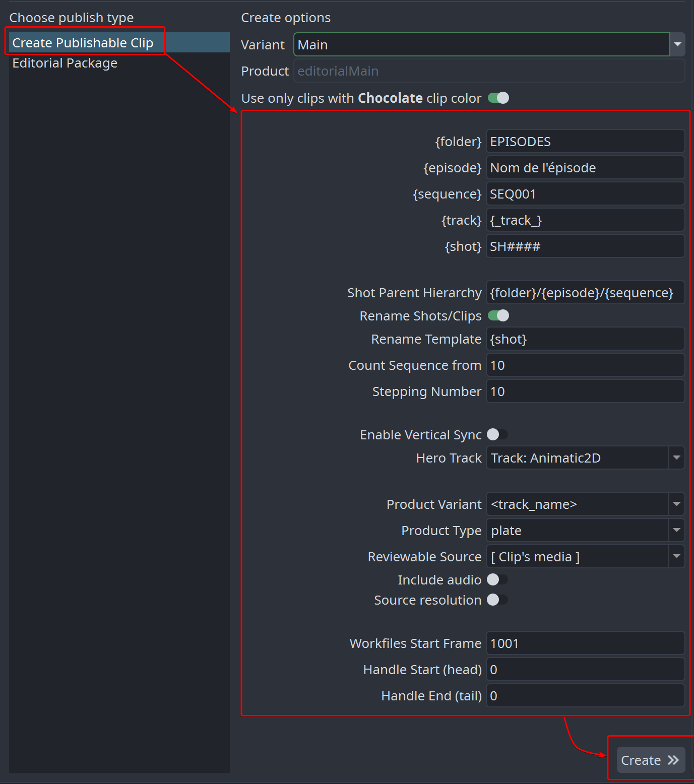The image size is (694, 784).
Task: Toggle Chocolate clip color filter switch
Action: coord(498,98)
